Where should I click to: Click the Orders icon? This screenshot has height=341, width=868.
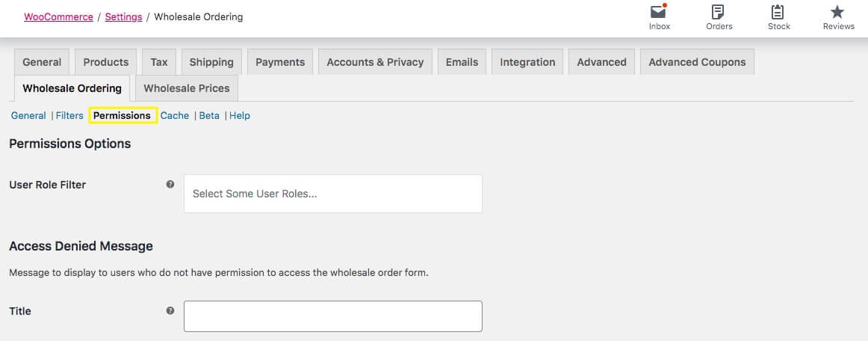pyautogui.click(x=719, y=13)
